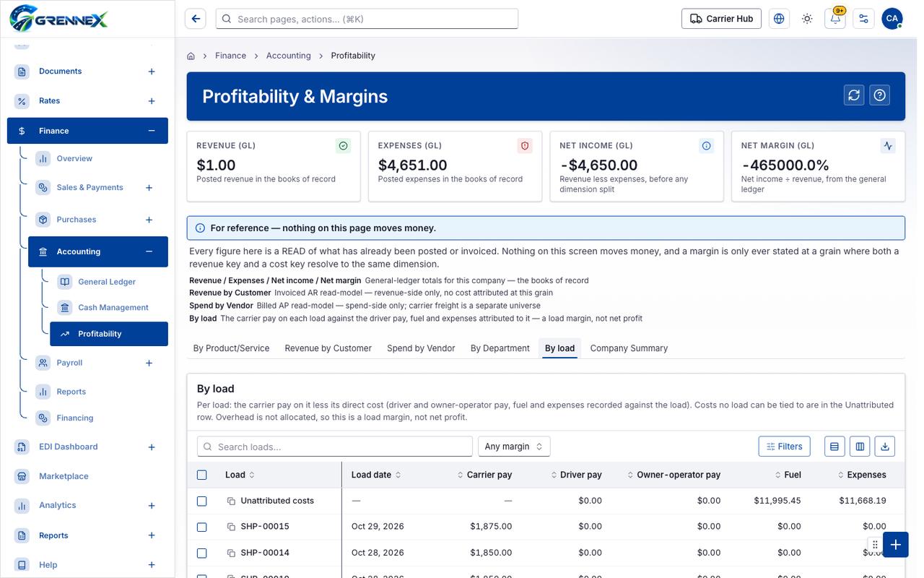Focus the Search pages, actions field
Screen dimensions: 924x578
click(x=367, y=19)
